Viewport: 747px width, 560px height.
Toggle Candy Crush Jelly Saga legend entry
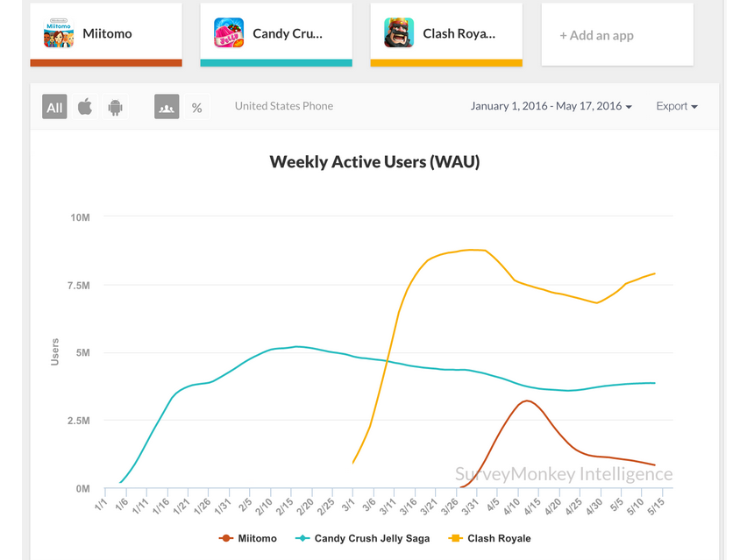pos(362,538)
